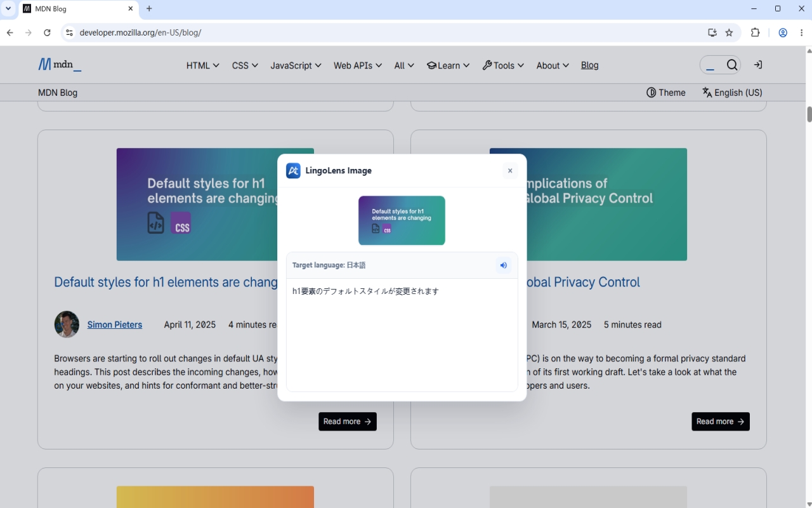Open article Default styles for h1 elements
The image size is (812, 508).
(166, 282)
